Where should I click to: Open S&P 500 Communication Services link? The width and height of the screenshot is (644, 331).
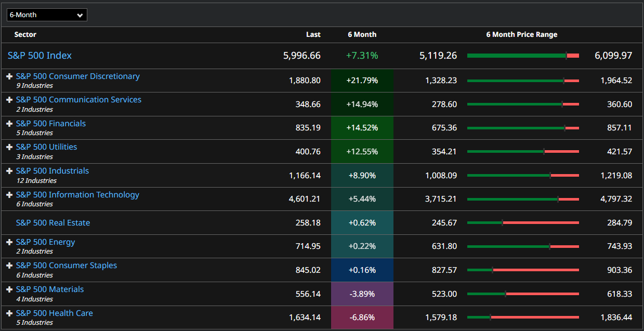(78, 99)
